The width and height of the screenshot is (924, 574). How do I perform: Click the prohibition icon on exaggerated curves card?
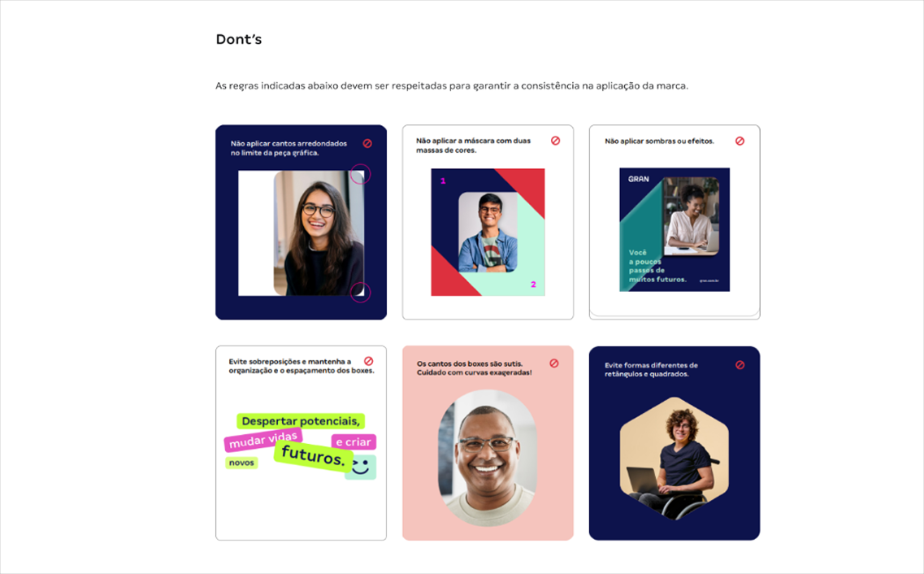click(x=554, y=363)
